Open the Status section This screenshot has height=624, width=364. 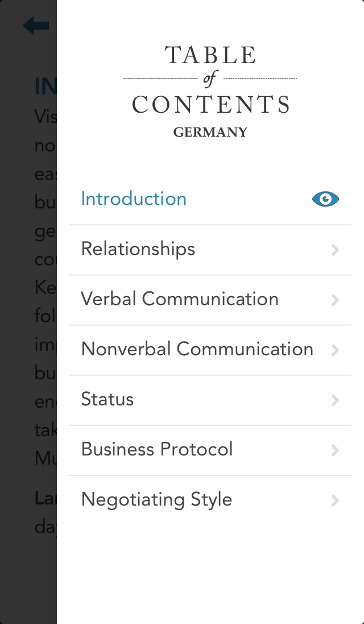coord(107,399)
